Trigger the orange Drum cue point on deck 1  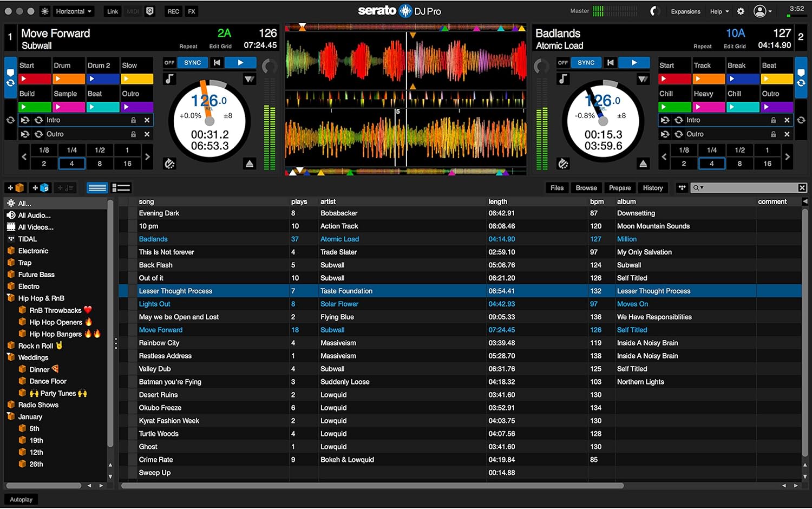(x=68, y=79)
